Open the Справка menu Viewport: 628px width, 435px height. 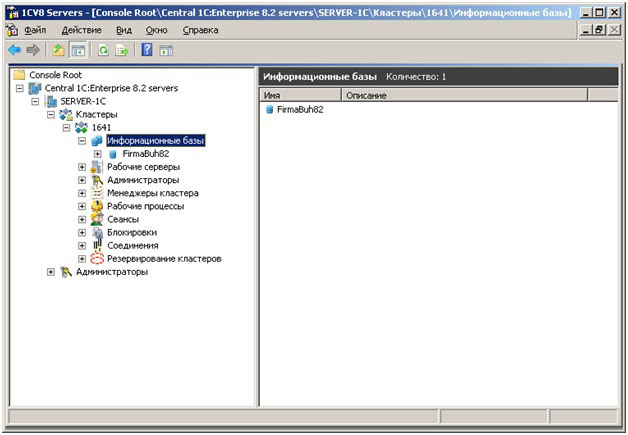(200, 30)
